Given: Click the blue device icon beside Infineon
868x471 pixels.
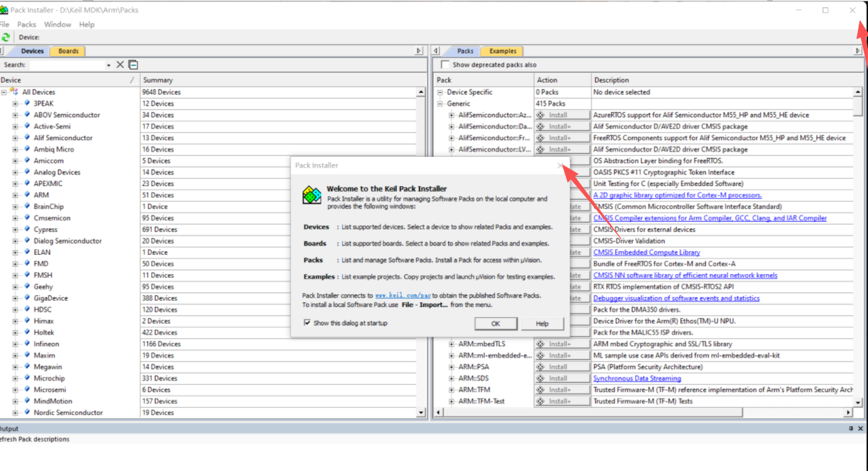Looking at the screenshot, I should [x=27, y=344].
